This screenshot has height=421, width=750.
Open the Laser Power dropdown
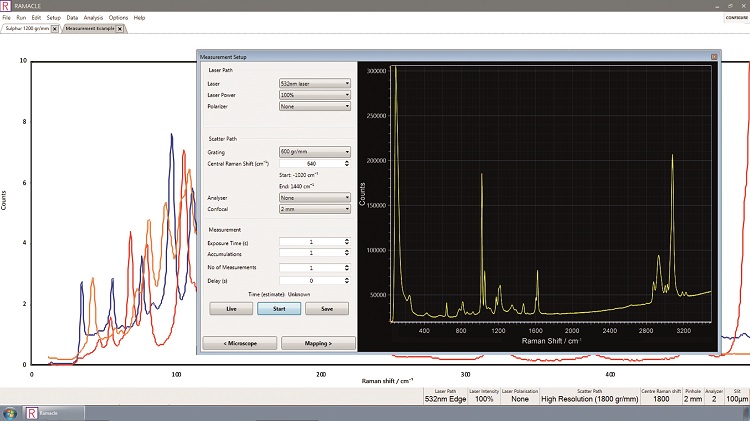click(315, 95)
